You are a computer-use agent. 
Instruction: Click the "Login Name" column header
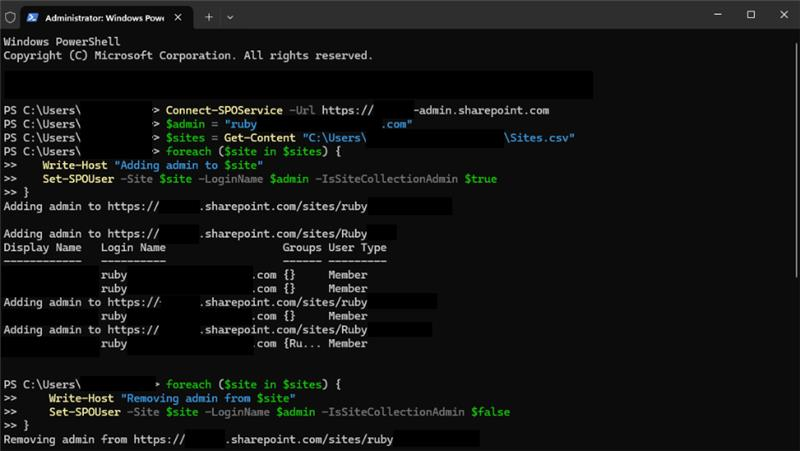pos(133,247)
